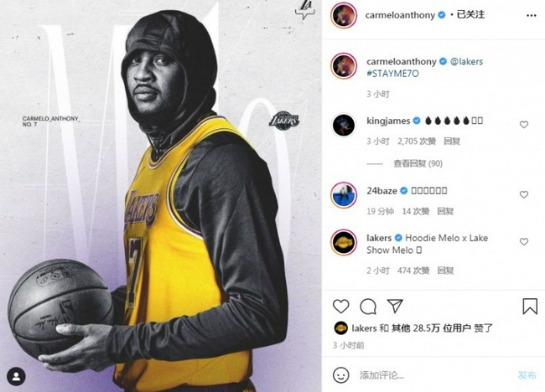Open the tagged people icon on the photo
The image size is (545, 392).
tap(16, 376)
